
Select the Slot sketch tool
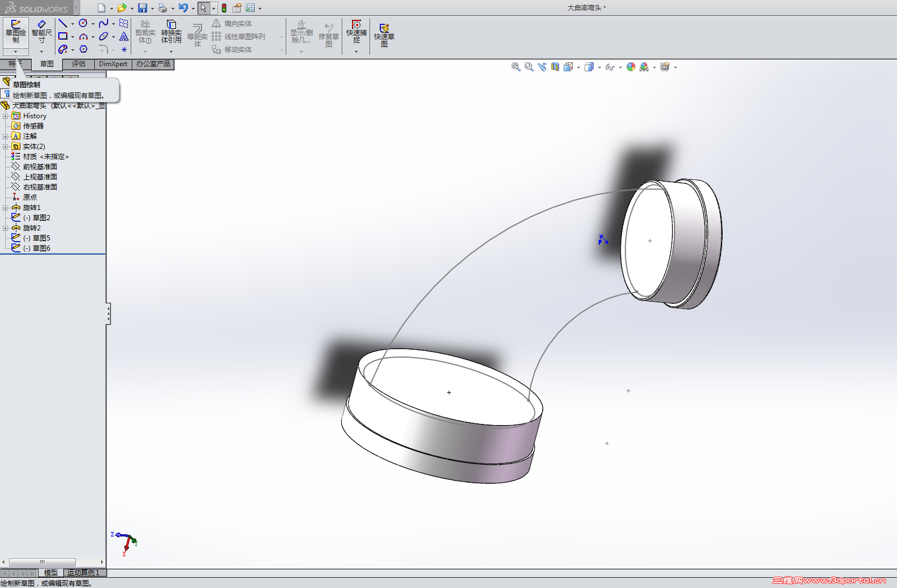63,49
